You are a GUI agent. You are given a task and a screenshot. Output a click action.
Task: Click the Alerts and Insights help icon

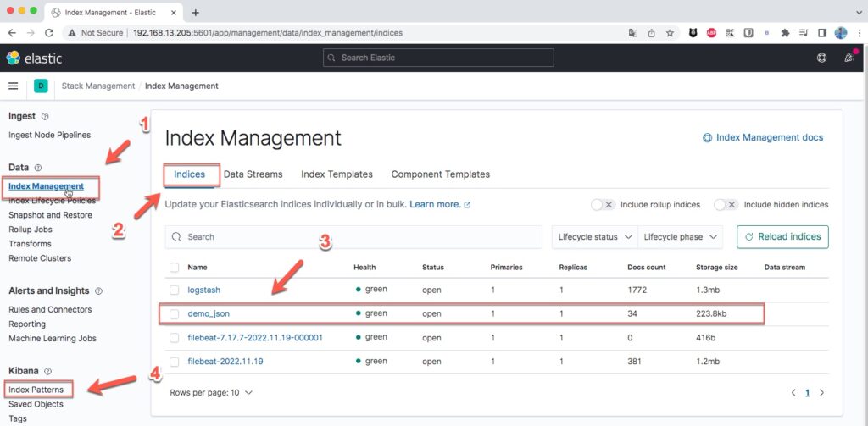click(99, 291)
